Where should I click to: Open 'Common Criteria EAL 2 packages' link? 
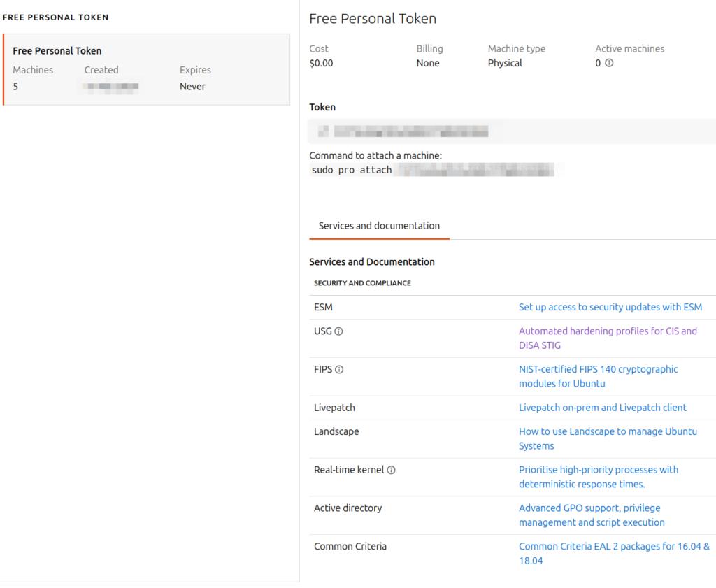614,554
